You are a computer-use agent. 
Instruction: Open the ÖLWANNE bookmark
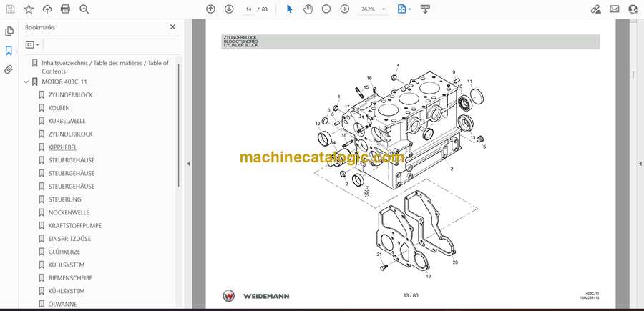tap(62, 304)
